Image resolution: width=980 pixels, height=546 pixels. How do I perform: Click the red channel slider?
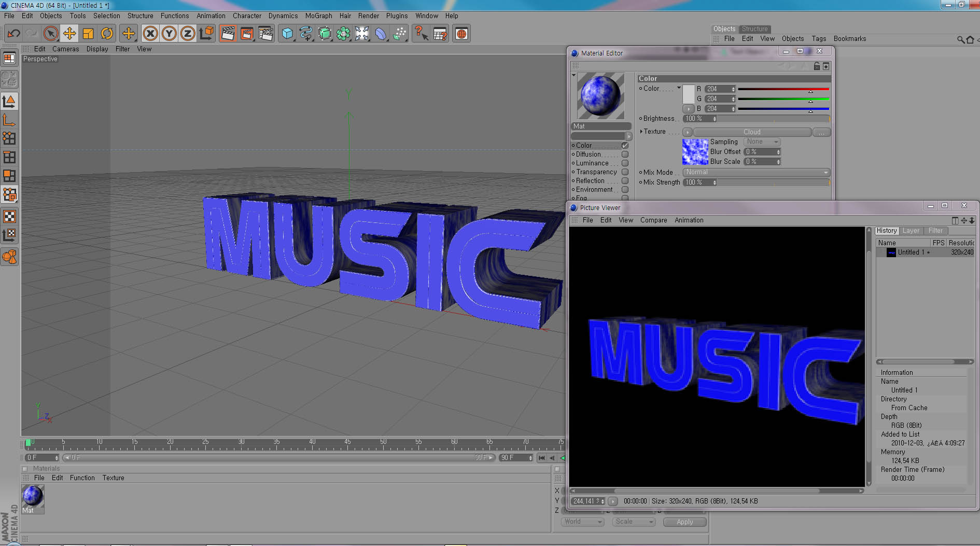point(783,89)
